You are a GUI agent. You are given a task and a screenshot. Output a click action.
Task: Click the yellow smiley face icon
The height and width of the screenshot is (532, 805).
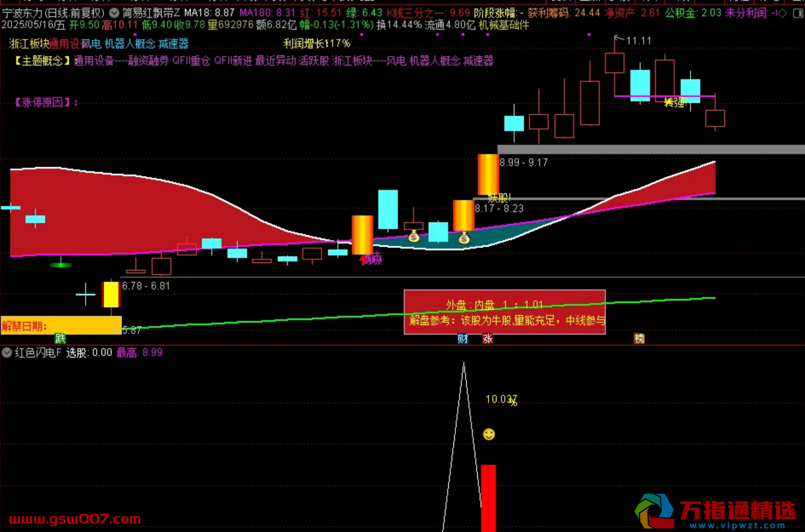coord(489,434)
